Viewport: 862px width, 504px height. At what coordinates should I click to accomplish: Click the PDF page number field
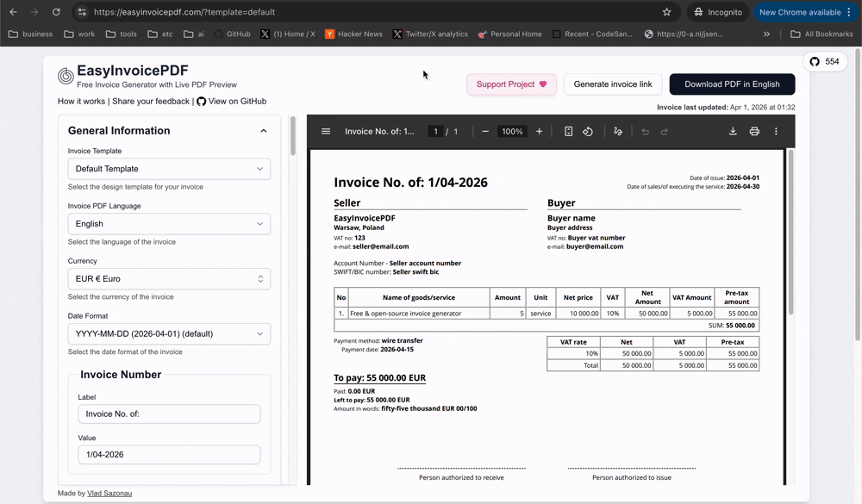pos(435,131)
